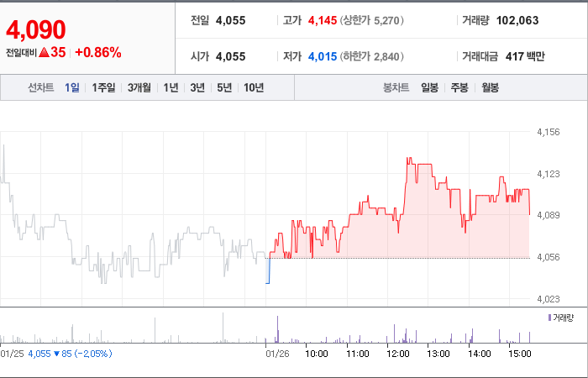
Task: Click the 전일 value 4,055
Action: coord(231,20)
